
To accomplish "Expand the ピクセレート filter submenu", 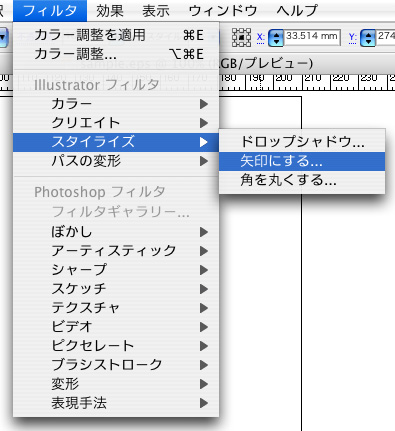I will click(x=116, y=346).
